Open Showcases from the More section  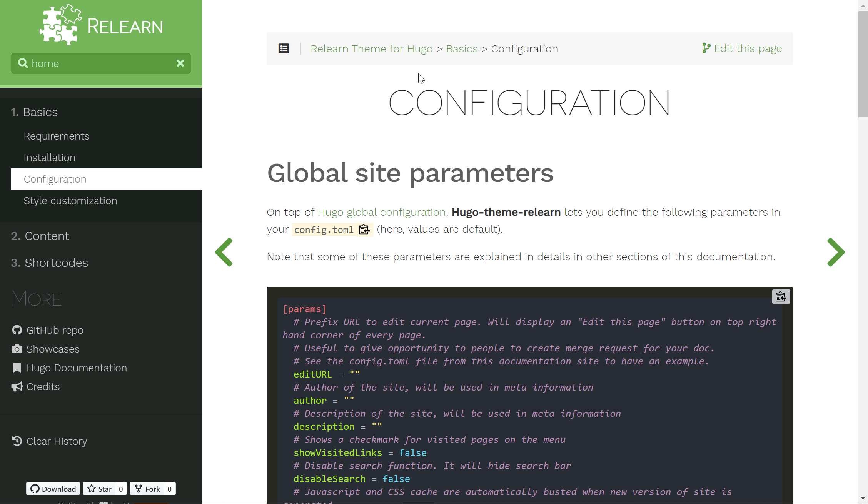click(53, 349)
